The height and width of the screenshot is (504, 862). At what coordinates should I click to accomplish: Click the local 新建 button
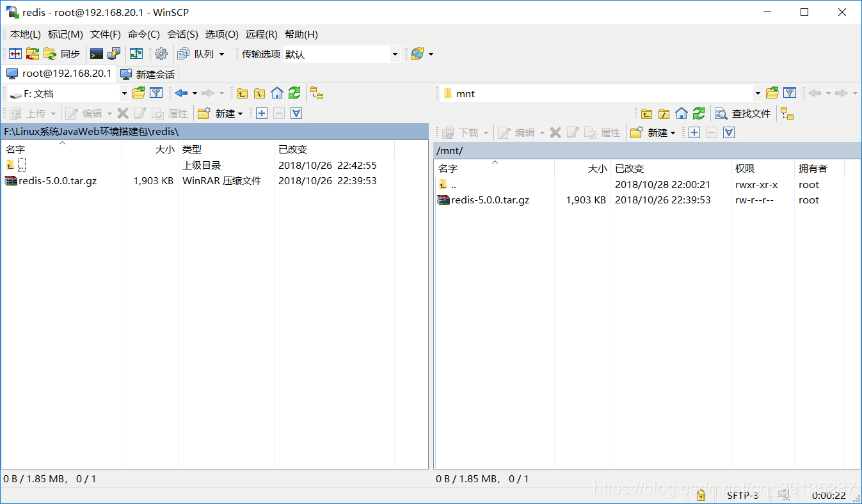217,113
